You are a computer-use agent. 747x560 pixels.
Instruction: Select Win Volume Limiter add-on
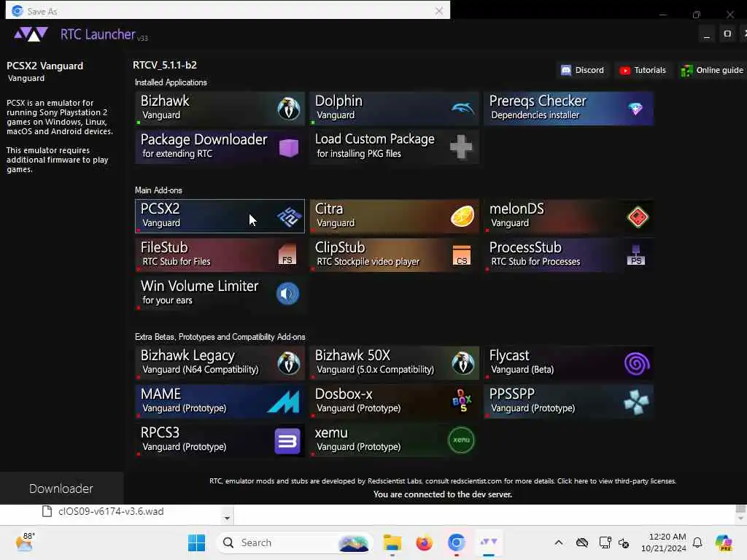(220, 293)
